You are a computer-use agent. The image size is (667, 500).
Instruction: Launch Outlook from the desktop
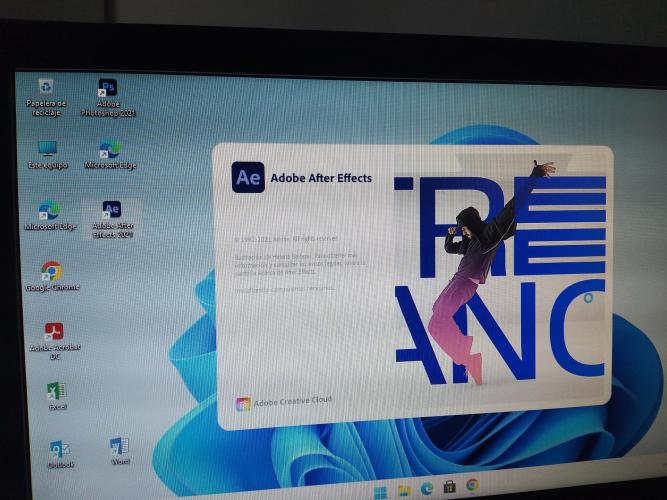pos(60,454)
